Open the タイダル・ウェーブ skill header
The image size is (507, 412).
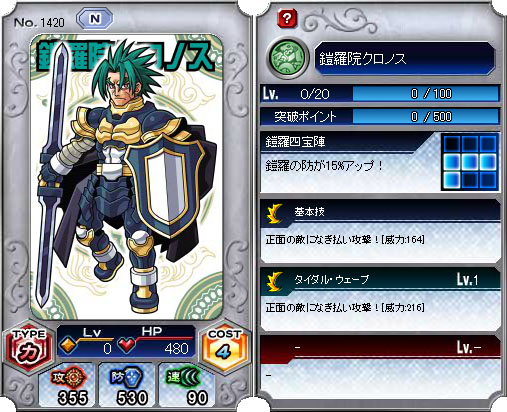pos(380,279)
